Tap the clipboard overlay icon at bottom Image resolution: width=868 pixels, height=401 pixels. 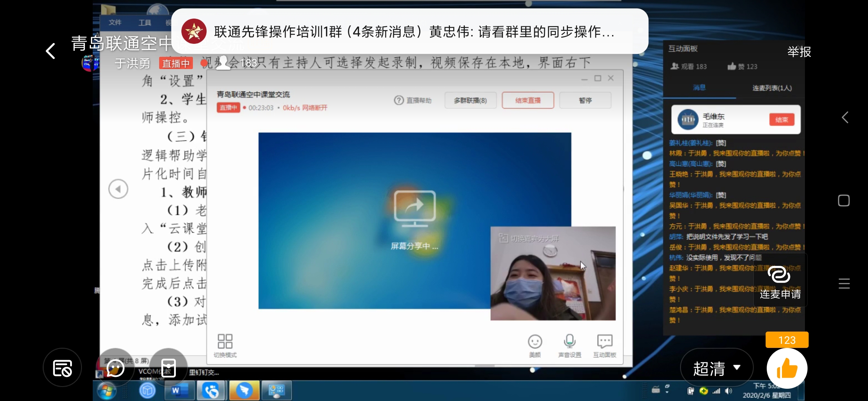(168, 368)
